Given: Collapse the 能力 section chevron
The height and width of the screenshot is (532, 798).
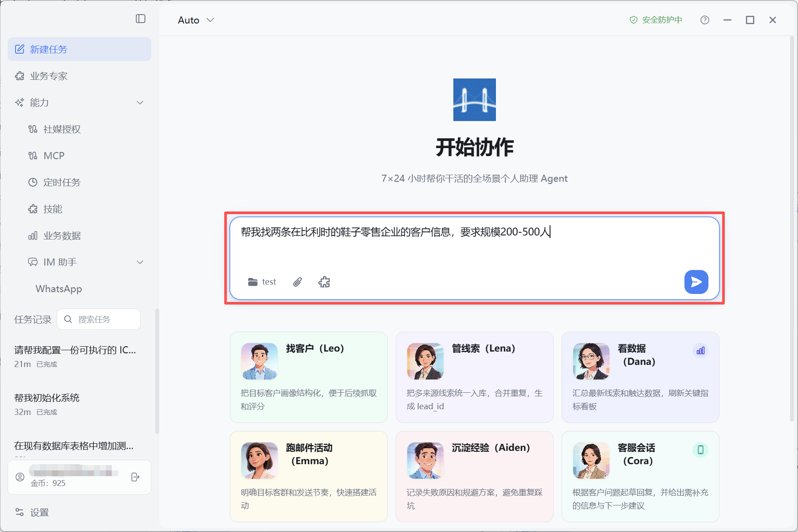Looking at the screenshot, I should click(x=140, y=102).
